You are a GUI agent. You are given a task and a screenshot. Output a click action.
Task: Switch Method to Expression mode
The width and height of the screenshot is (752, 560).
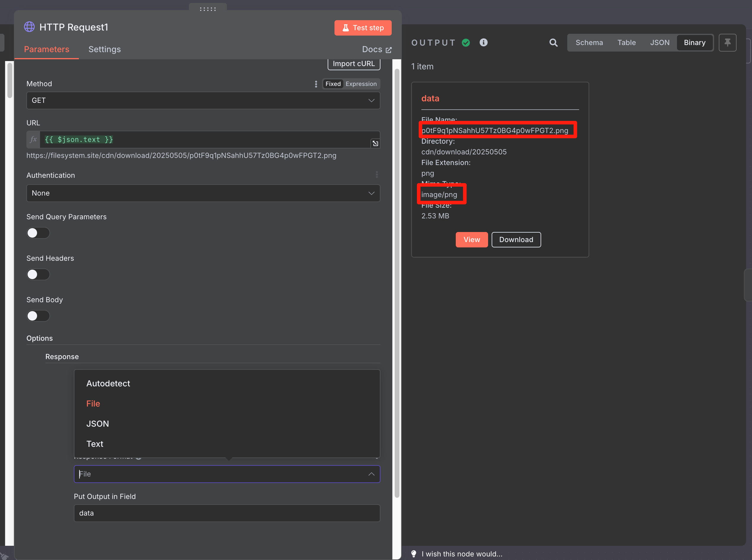361,84
